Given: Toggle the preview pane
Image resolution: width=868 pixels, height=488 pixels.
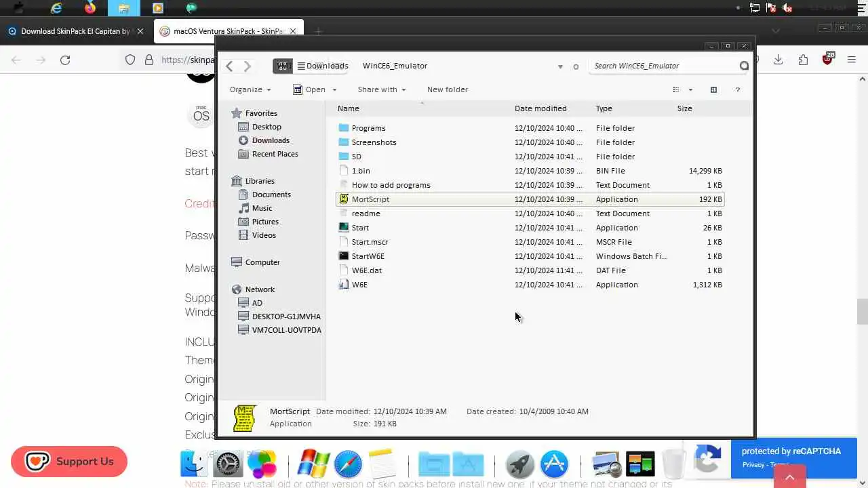Looking at the screenshot, I should [713, 89].
